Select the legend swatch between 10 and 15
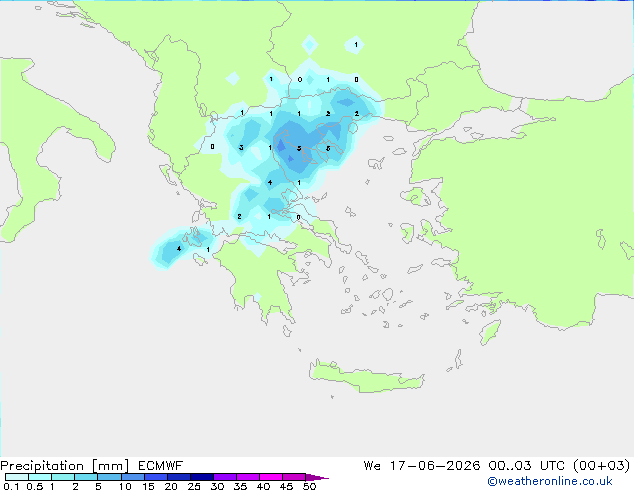634x490 pixels. (132, 477)
